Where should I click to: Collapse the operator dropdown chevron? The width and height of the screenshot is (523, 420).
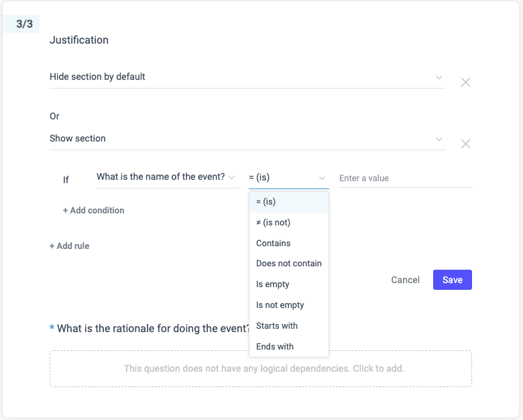(x=322, y=178)
